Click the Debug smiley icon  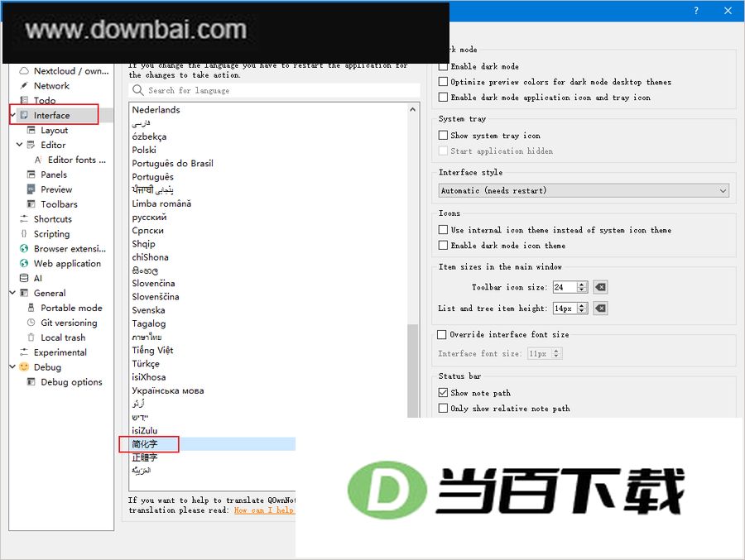click(24, 366)
